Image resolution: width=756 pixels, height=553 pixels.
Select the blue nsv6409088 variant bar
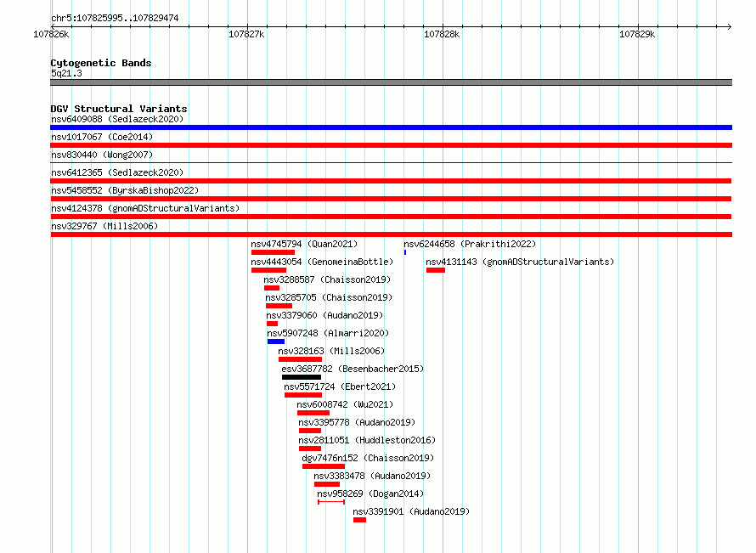[x=391, y=127]
